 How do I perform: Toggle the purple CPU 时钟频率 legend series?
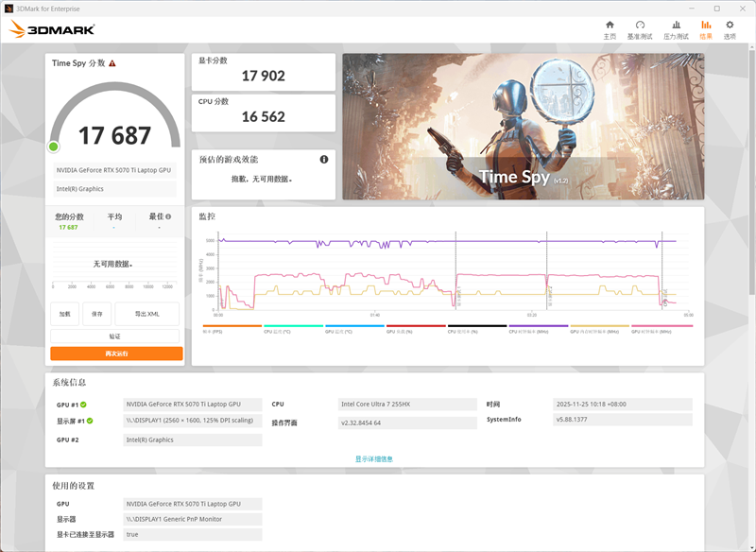pos(538,331)
